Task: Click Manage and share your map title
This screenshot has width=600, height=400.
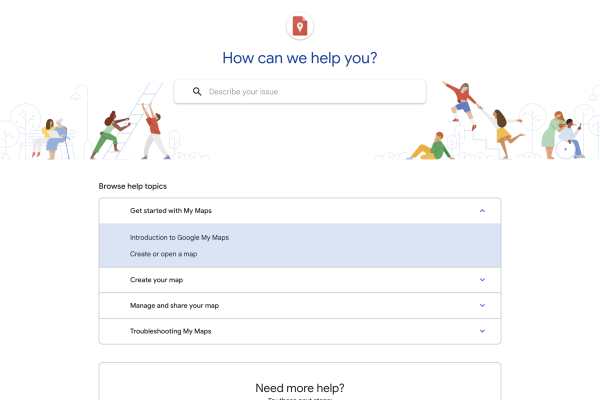Action: pos(174,305)
